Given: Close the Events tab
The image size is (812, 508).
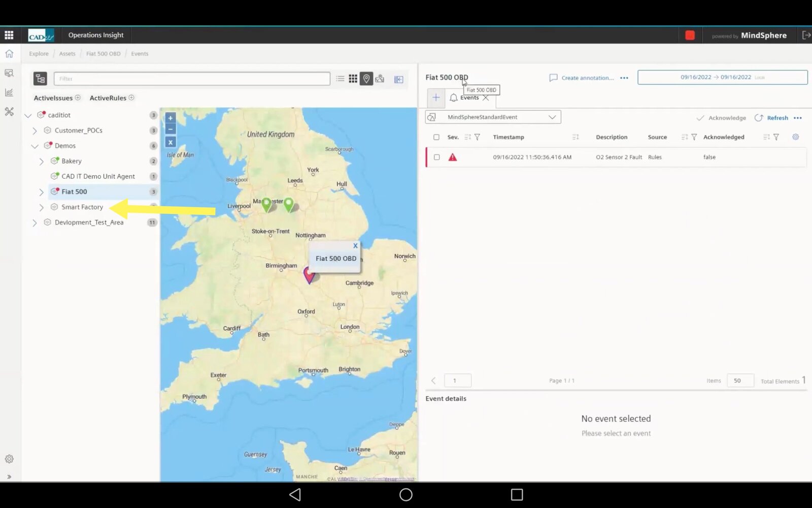Looking at the screenshot, I should tap(486, 98).
